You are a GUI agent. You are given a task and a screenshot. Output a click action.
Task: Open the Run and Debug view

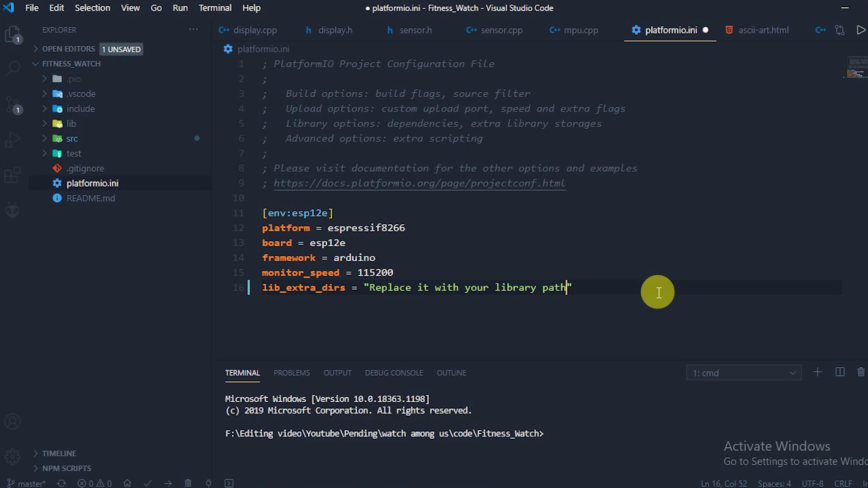tap(13, 139)
